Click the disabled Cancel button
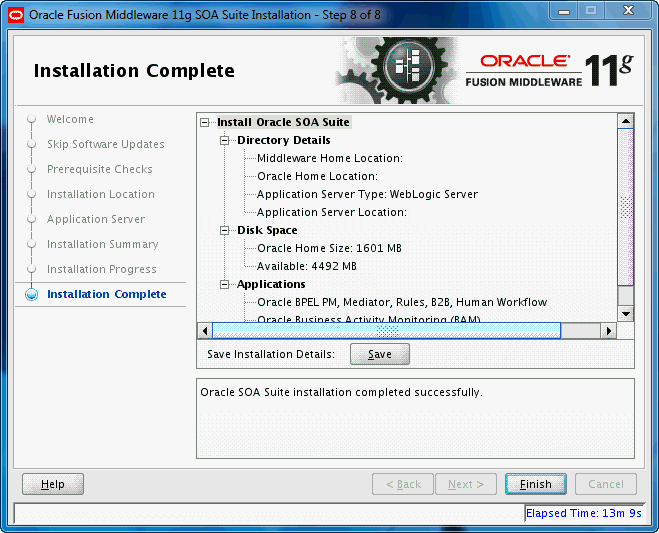The image size is (659, 533). click(x=606, y=484)
